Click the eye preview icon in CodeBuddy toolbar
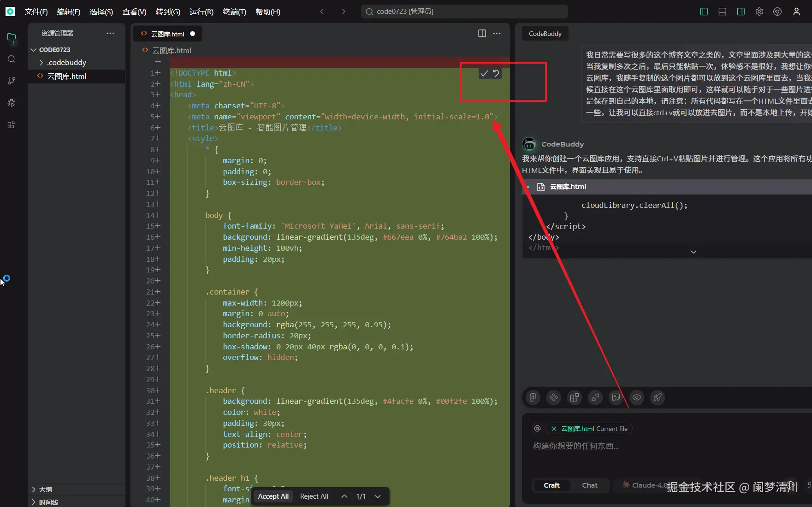Viewport: 812px width, 507px height. 637,397
